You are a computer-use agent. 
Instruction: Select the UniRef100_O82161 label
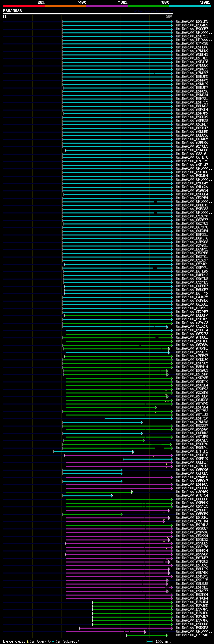click(x=192, y=154)
